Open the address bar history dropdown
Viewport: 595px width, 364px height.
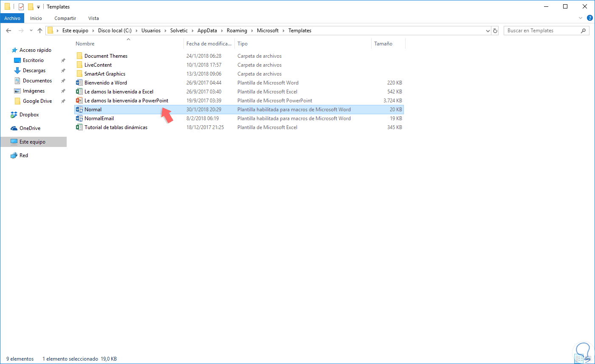[488, 31]
